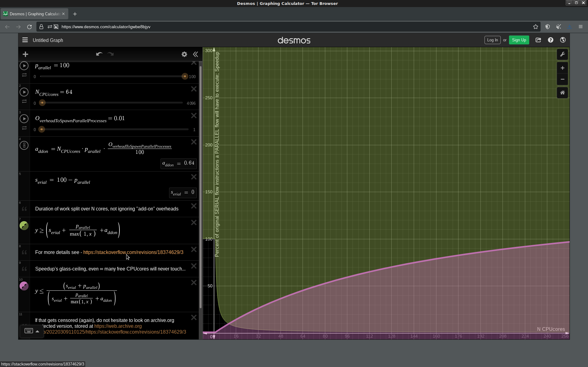588x367 pixels.
Task: Toggle visibility of pink speedup plot
Action: click(x=24, y=286)
